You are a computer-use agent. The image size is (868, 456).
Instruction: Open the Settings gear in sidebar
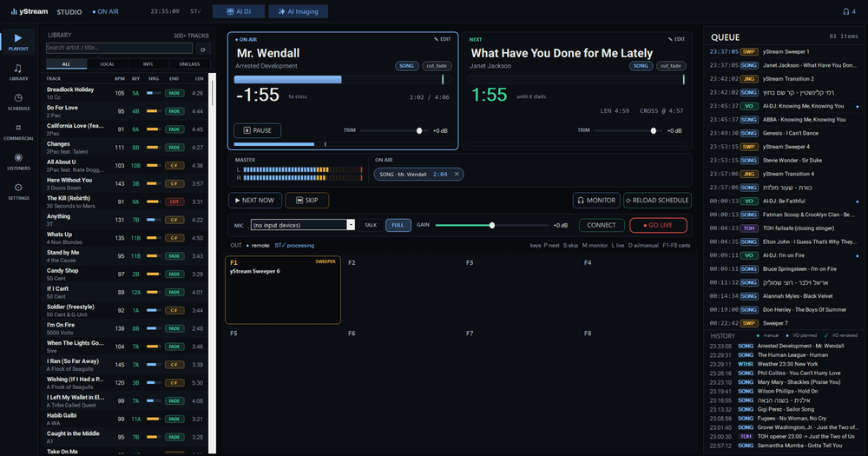(18, 192)
